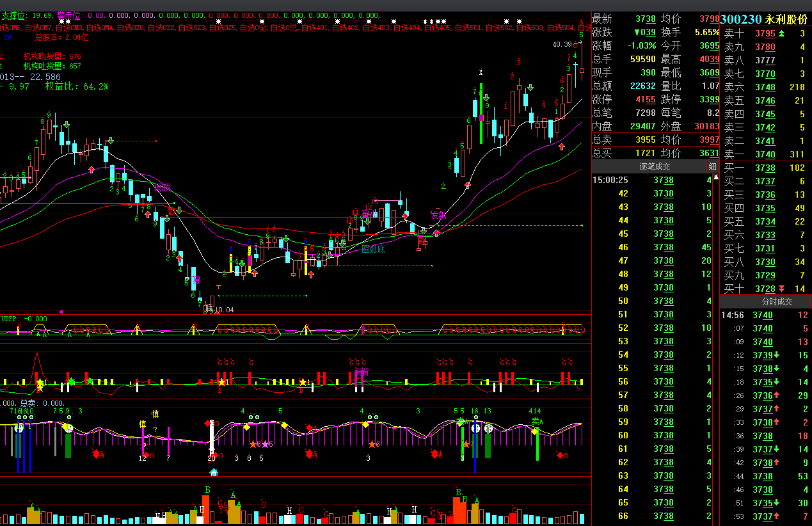Select the 总额 22632 value
The width and height of the screenshot is (812, 526).
[643, 86]
